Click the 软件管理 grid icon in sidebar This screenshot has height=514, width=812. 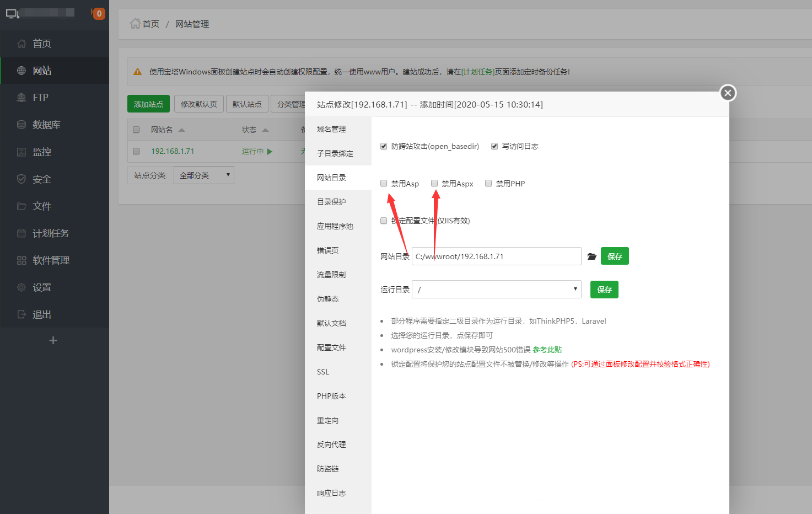pyautogui.click(x=21, y=260)
